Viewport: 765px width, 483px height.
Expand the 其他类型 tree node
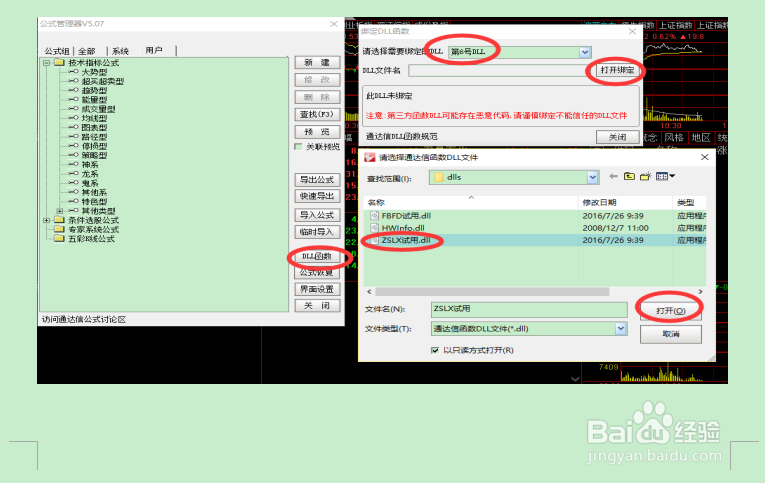tap(60, 211)
